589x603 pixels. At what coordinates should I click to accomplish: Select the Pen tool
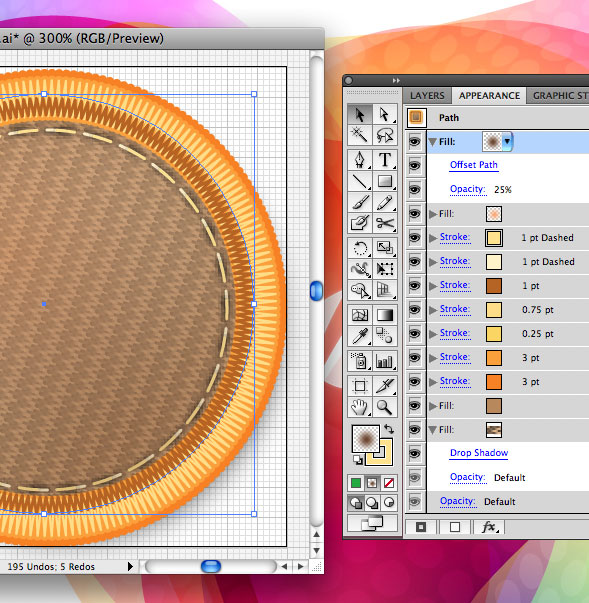click(x=360, y=160)
